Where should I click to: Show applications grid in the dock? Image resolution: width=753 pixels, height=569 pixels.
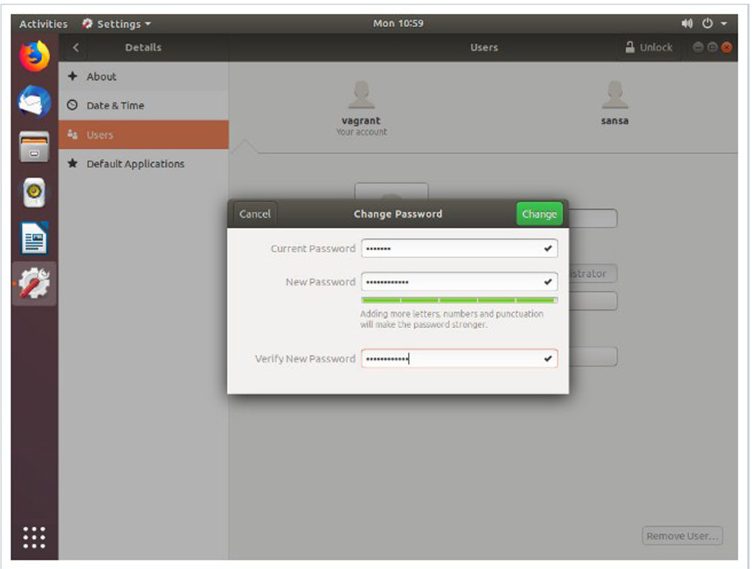(x=34, y=537)
